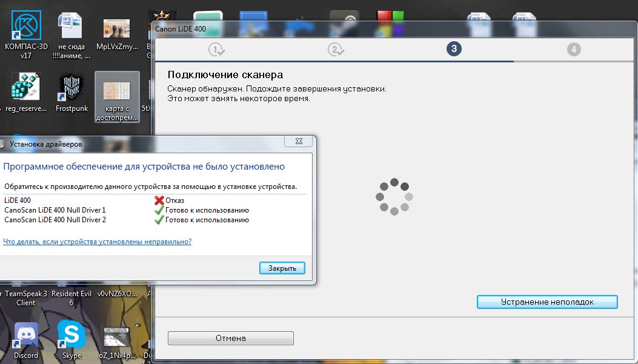Click the green check for Null Driver 2
Image resolution: width=638 pixels, height=364 pixels.
pos(159,220)
